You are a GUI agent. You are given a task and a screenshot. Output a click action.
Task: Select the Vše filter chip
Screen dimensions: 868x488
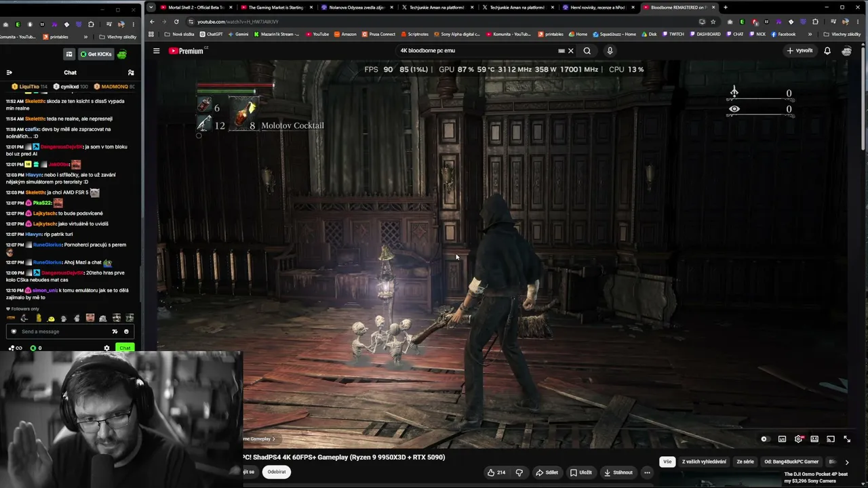[667, 462]
